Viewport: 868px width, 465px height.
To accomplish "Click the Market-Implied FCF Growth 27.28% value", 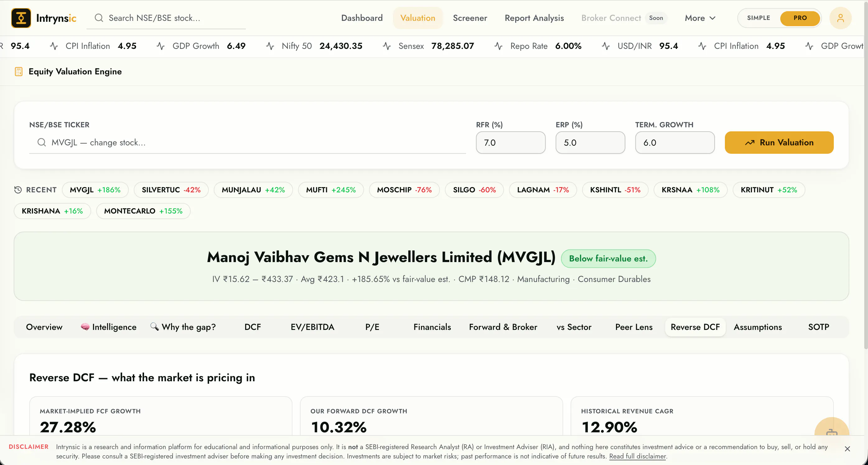I will click(x=68, y=427).
